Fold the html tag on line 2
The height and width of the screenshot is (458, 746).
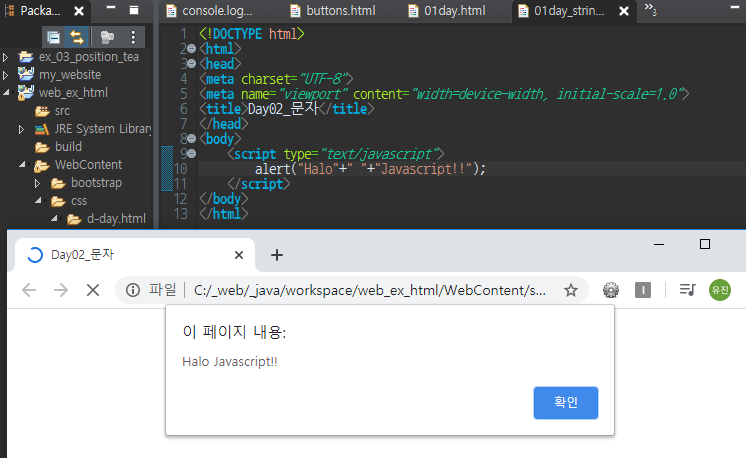[x=191, y=49]
